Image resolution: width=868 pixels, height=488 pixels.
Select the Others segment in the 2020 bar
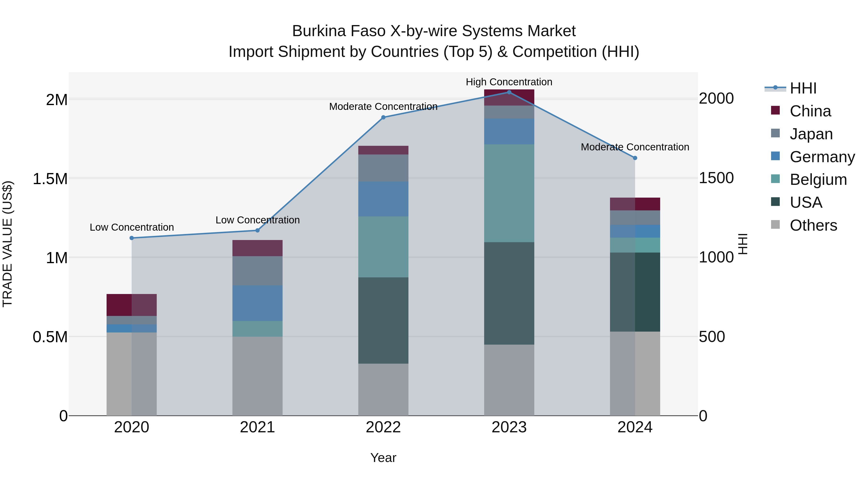[x=132, y=374]
